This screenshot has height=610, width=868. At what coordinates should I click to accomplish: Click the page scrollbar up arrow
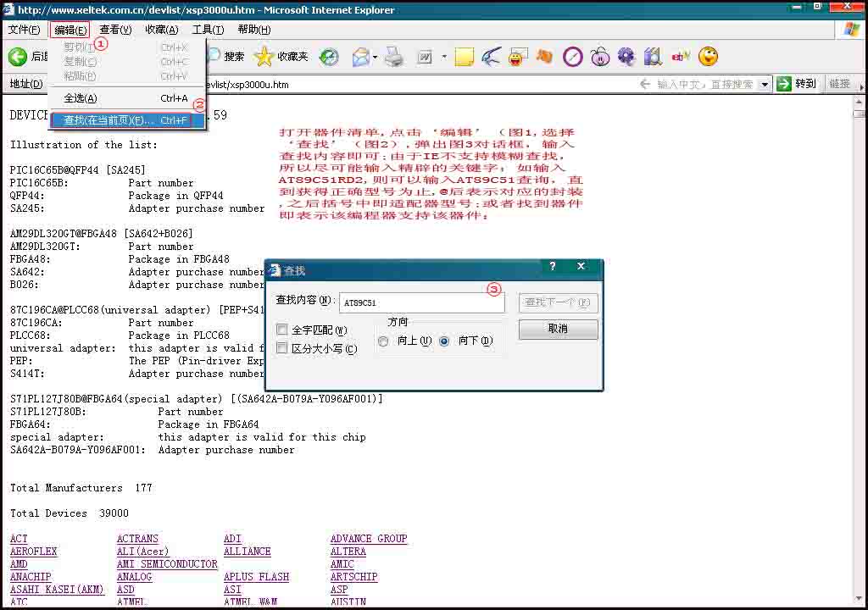click(x=859, y=102)
